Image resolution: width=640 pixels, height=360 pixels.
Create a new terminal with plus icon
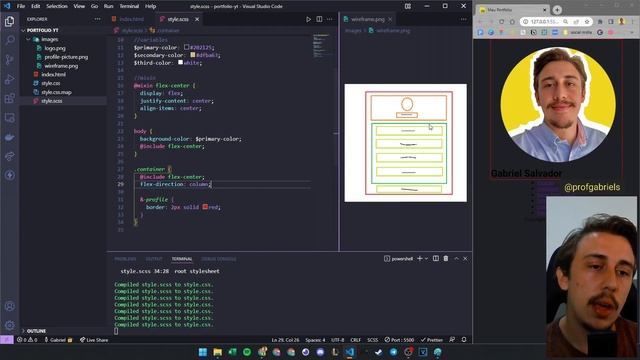pyautogui.click(x=419, y=259)
